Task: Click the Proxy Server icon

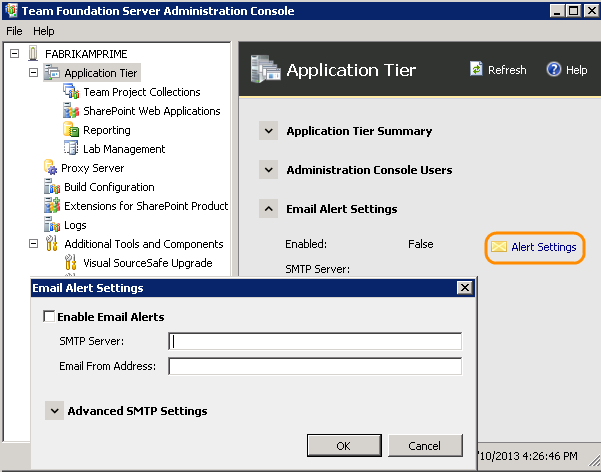Action: [x=51, y=168]
